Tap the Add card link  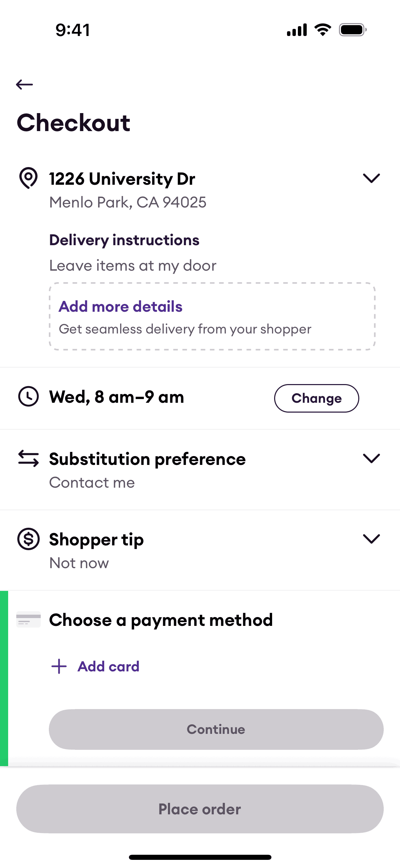click(x=109, y=666)
